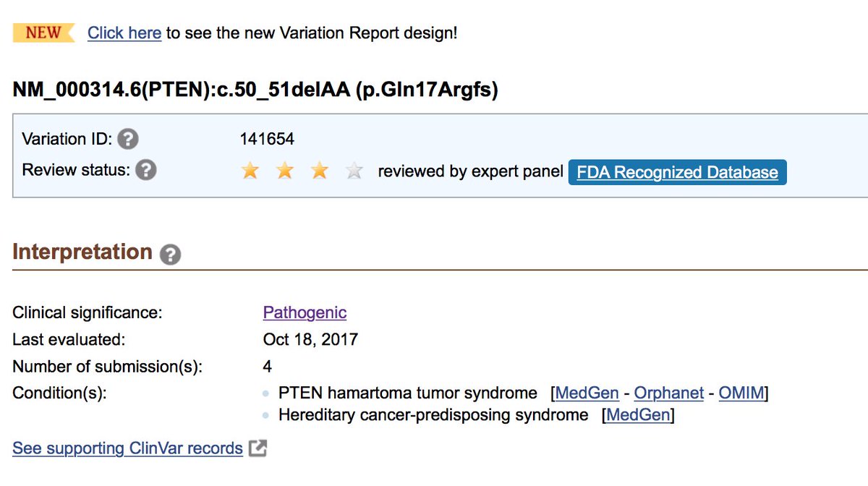This screenshot has width=868, height=486.
Task: Click the first gold review star
Action: pyautogui.click(x=250, y=171)
